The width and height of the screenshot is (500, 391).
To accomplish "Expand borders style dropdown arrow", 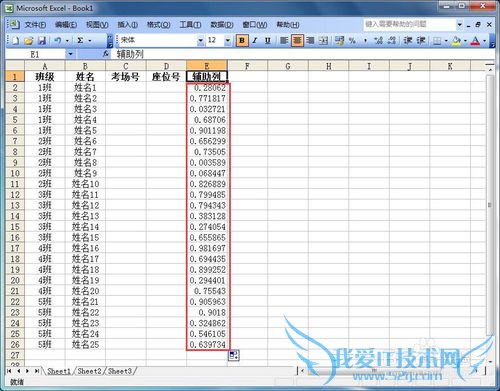I will click(446, 41).
